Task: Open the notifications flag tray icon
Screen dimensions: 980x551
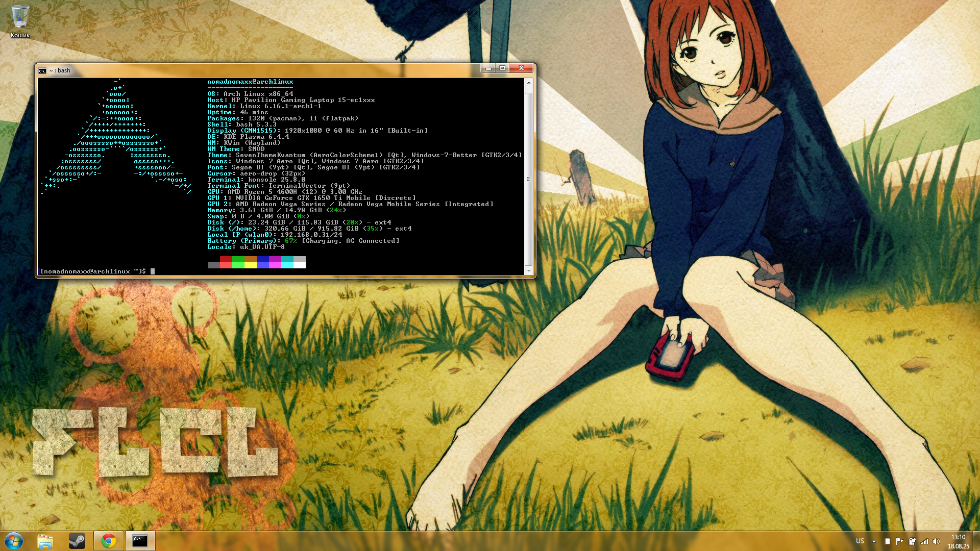Action: (x=899, y=541)
